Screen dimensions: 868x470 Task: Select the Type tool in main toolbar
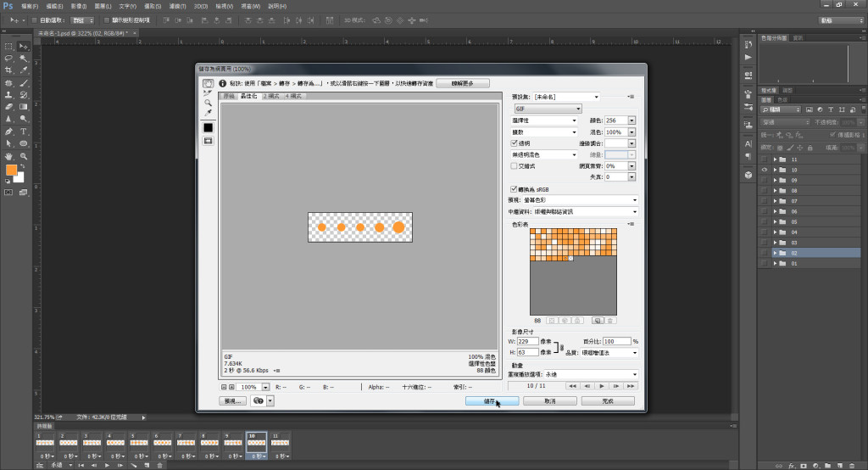tap(24, 132)
